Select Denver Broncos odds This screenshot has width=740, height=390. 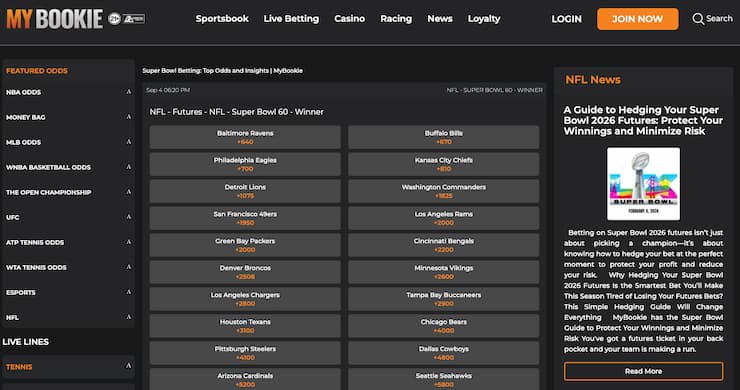click(x=245, y=271)
